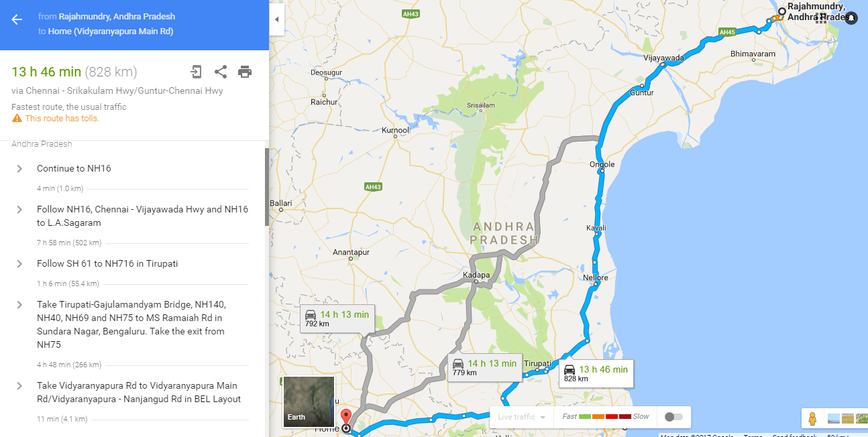The height and width of the screenshot is (437, 868).
Task: Click the Home destination pin
Action: pyautogui.click(x=346, y=420)
